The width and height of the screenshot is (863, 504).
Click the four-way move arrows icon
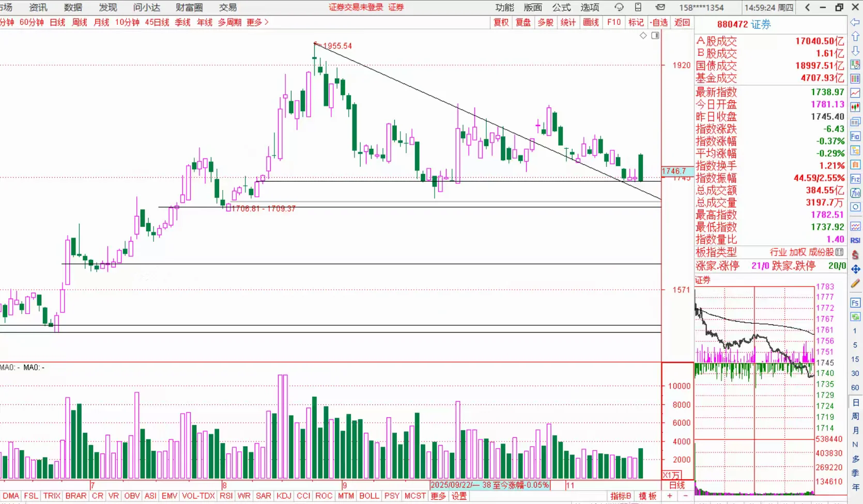point(855,269)
